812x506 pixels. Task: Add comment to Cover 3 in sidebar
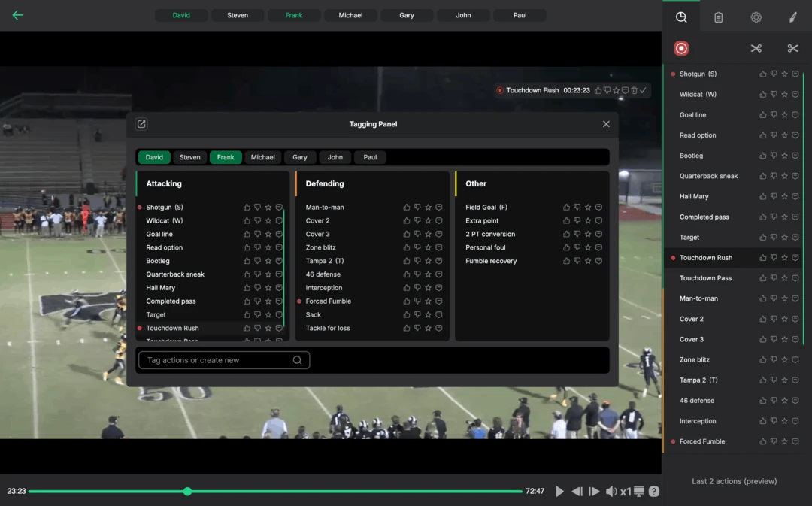pos(795,339)
